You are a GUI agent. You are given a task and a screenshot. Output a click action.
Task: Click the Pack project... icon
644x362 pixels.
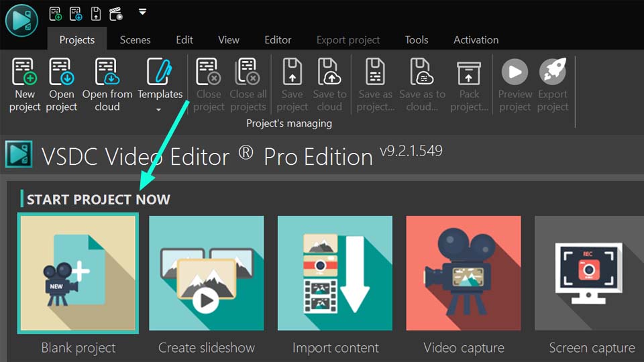pyautogui.click(x=469, y=74)
